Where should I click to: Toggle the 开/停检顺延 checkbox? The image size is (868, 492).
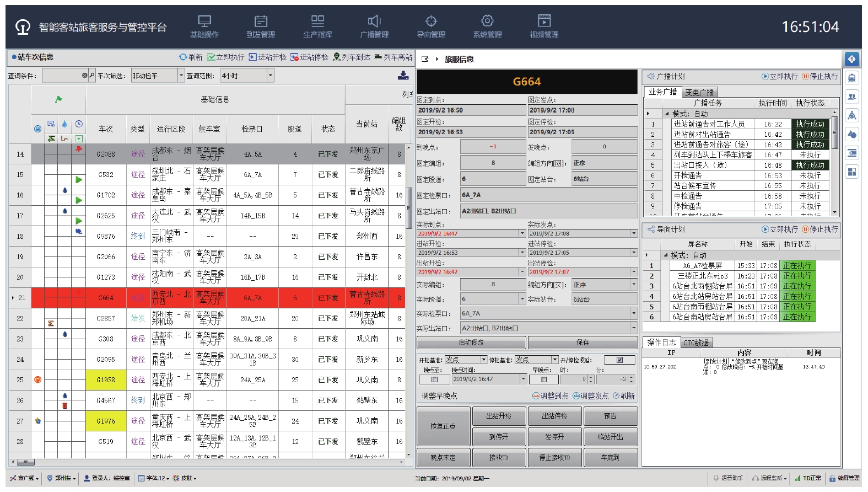(619, 360)
